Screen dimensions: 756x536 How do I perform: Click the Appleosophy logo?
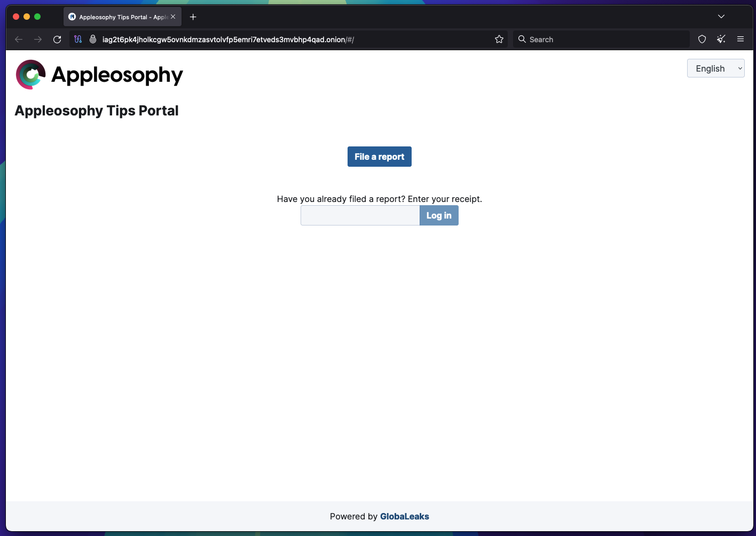[99, 74]
